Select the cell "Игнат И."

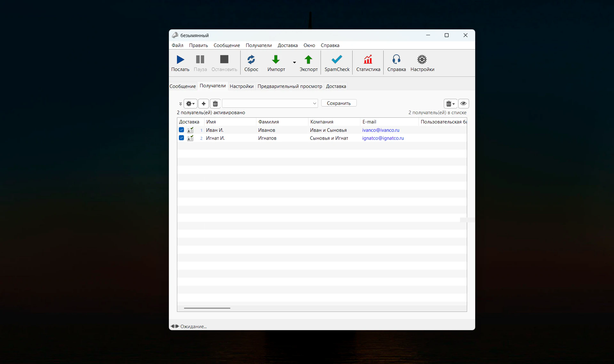[215, 138]
